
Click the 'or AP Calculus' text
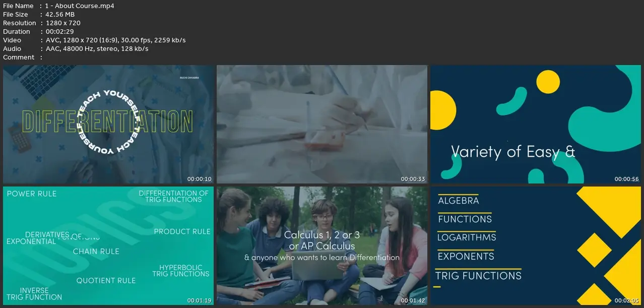(322, 247)
